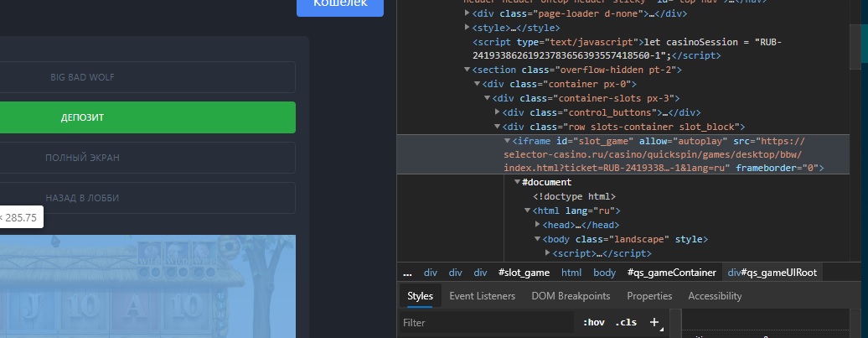
Task: Select #qs_gameContainer in the breadcrumb bar
Action: click(671, 273)
